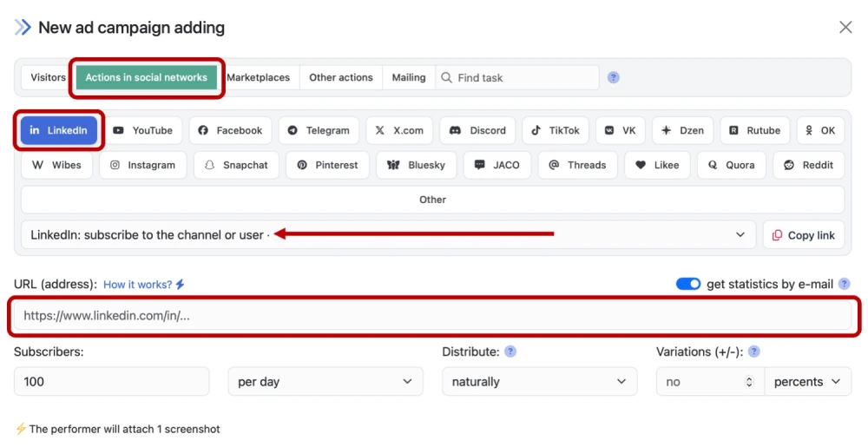
Task: Open the percents unit dropdown
Action: click(807, 382)
